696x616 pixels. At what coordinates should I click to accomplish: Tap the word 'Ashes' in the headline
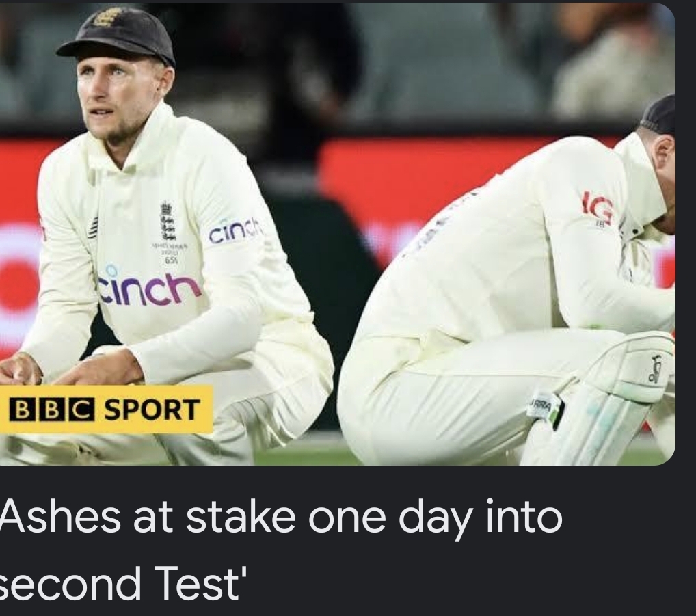tap(60, 517)
